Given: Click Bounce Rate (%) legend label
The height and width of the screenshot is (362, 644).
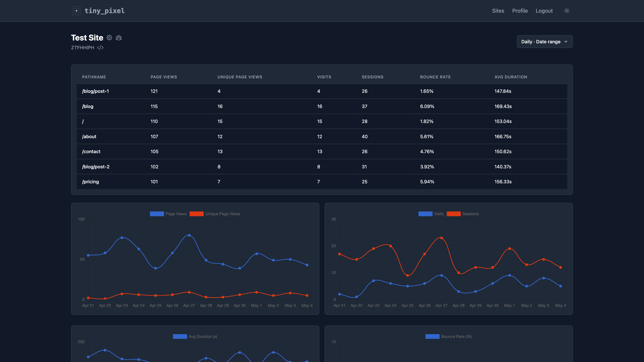Looking at the screenshot, I should [456, 336].
